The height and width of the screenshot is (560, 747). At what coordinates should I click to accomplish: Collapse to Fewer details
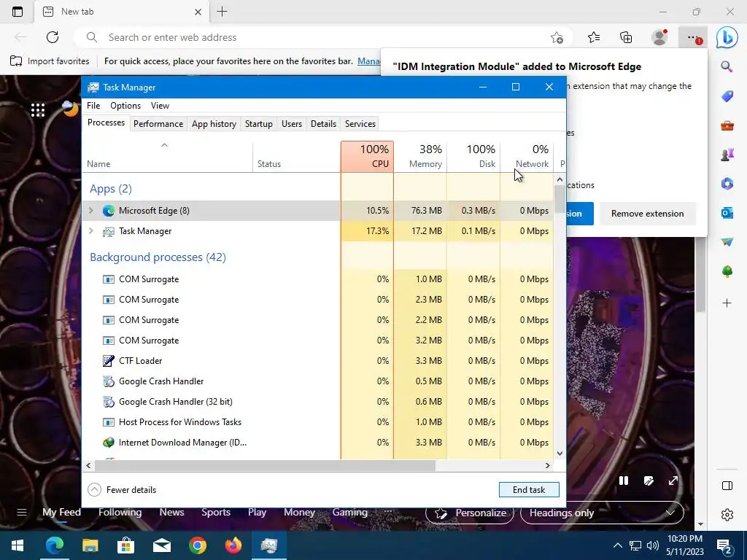click(122, 489)
